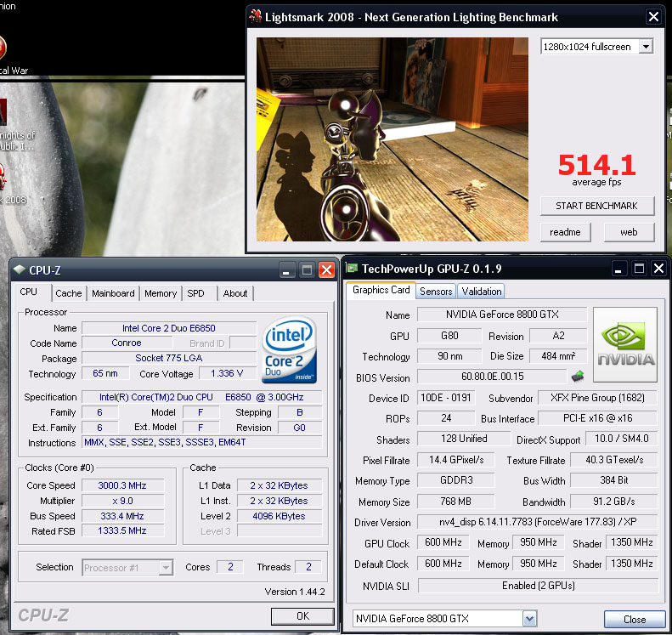Minimize the GPU-Z window
672x635 pixels.
(618, 269)
